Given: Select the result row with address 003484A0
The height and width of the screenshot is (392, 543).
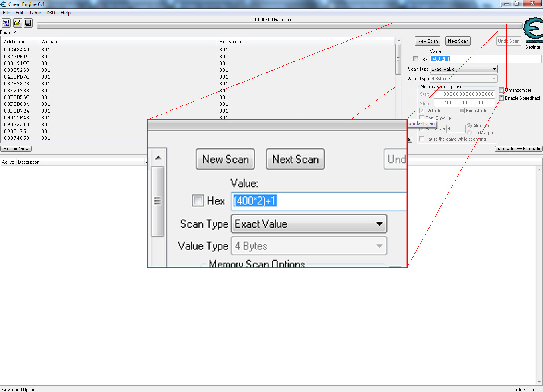Looking at the screenshot, I should pyautogui.click(x=17, y=50).
